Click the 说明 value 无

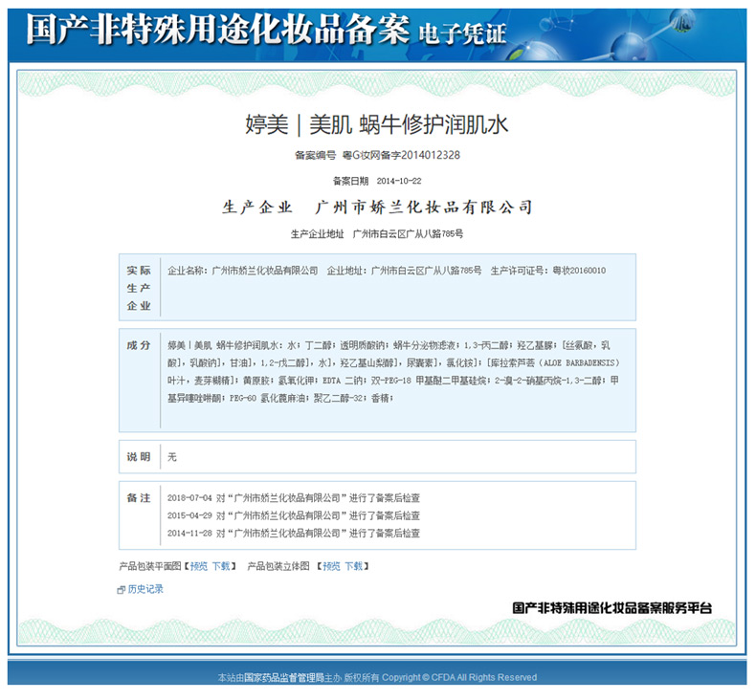(172, 457)
